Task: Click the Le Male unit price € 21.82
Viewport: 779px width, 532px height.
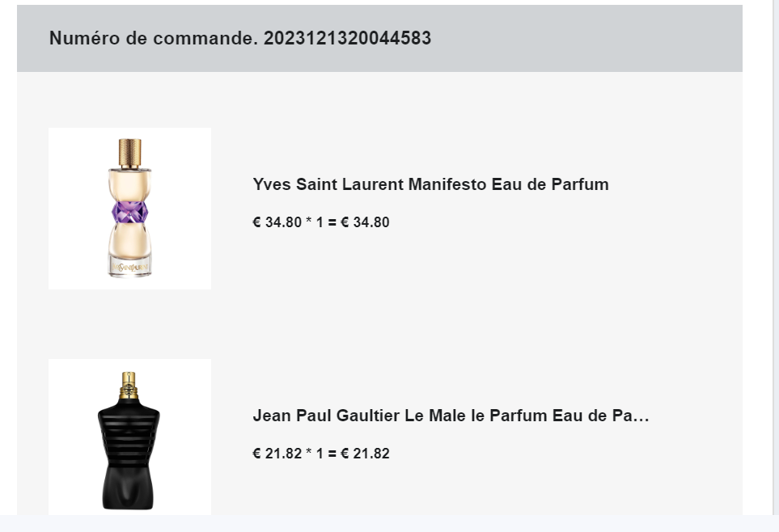Action: [277, 454]
